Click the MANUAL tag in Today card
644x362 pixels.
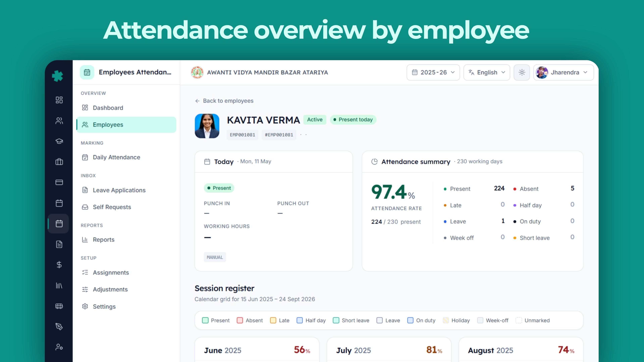point(215,257)
